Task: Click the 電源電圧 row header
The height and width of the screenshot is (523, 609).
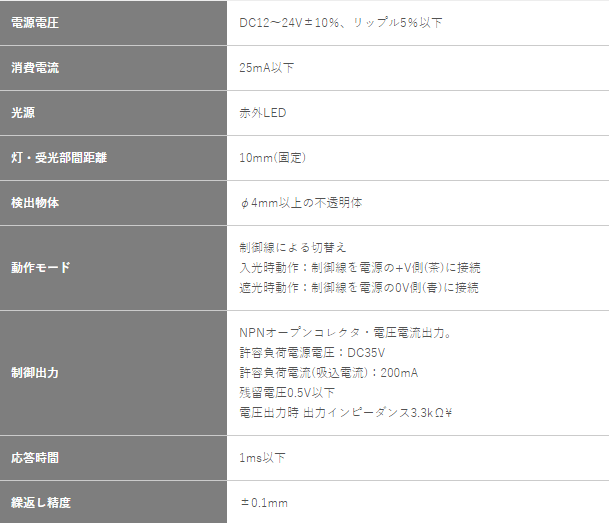Action: pos(113,23)
